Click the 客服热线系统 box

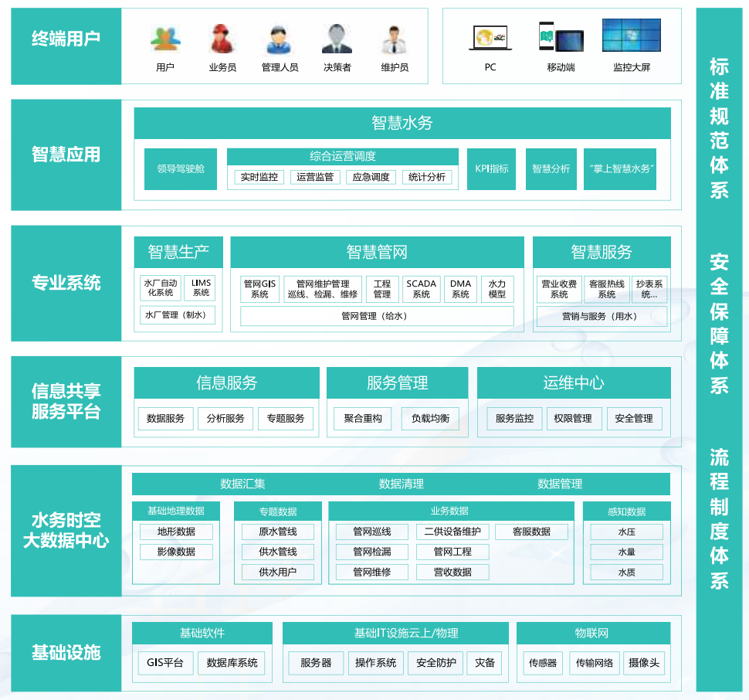point(607,289)
